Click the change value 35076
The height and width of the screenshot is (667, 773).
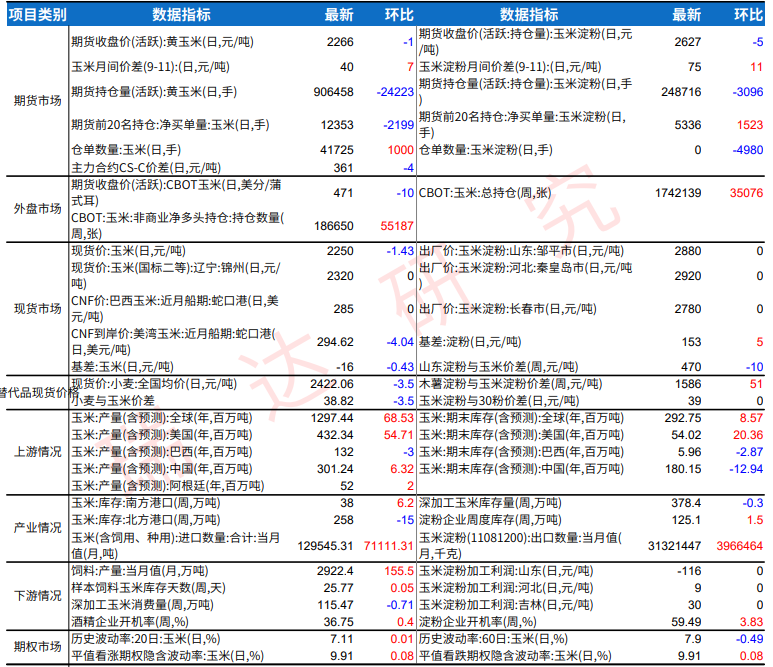(x=747, y=193)
